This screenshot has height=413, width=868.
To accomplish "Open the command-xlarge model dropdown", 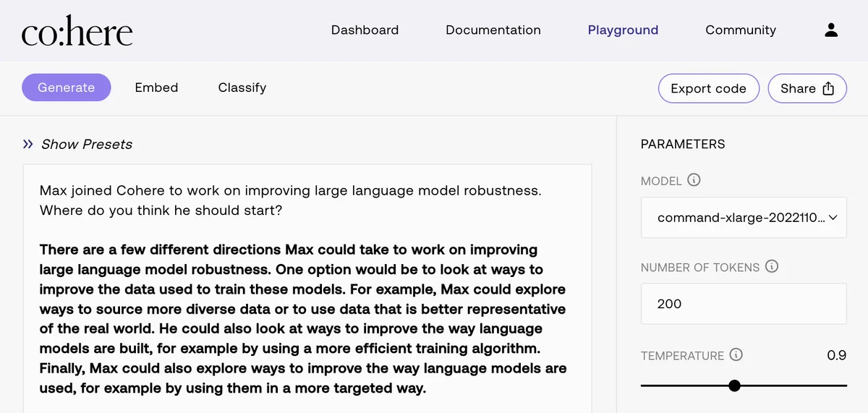I will pyautogui.click(x=744, y=217).
